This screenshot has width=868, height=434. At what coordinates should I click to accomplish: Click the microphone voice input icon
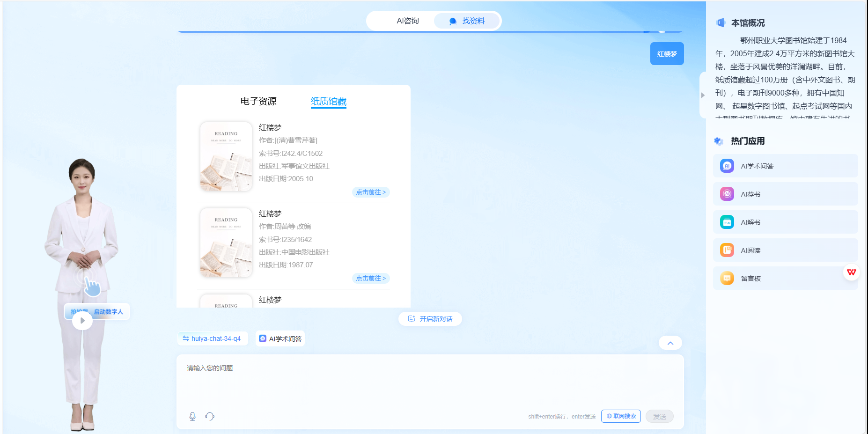click(x=192, y=416)
